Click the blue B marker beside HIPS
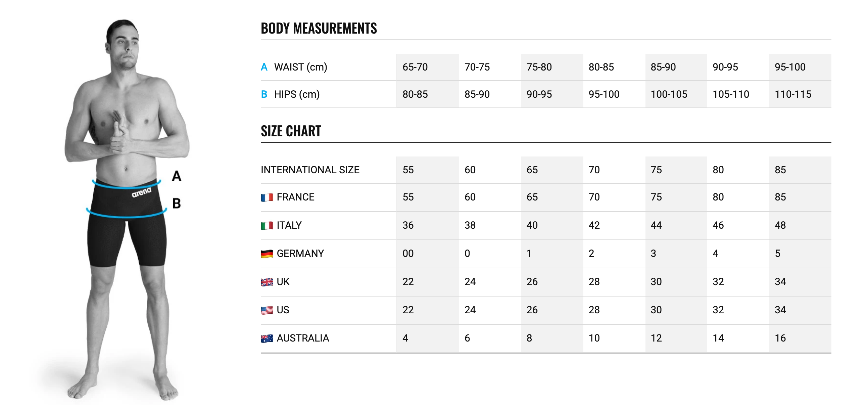868x405 pixels. pyautogui.click(x=264, y=94)
